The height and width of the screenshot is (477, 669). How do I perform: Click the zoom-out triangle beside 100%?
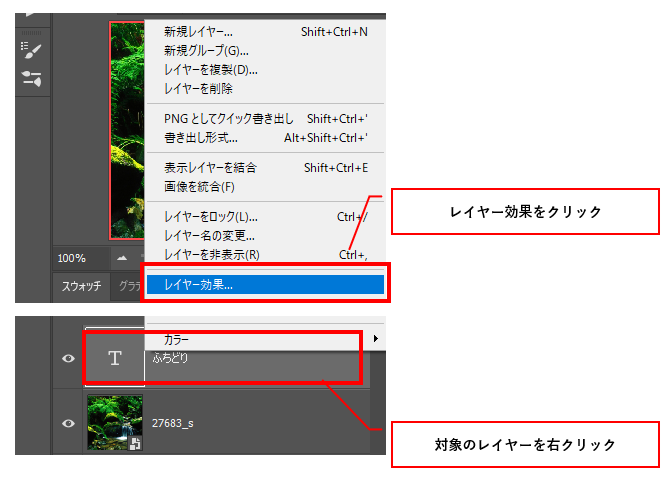coord(122,257)
